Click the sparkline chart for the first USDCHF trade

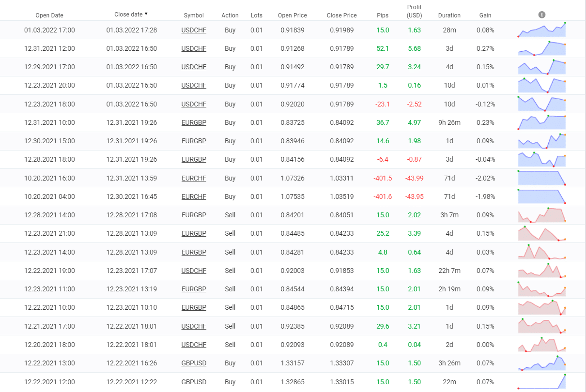(x=541, y=30)
